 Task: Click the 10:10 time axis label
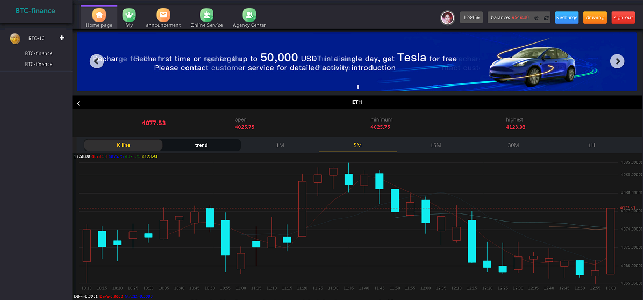pyautogui.click(x=86, y=288)
